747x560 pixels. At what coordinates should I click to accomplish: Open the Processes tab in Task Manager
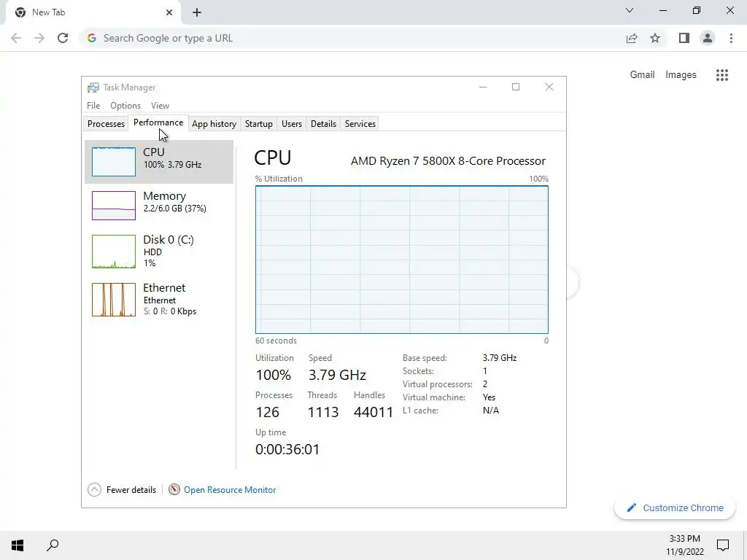106,124
